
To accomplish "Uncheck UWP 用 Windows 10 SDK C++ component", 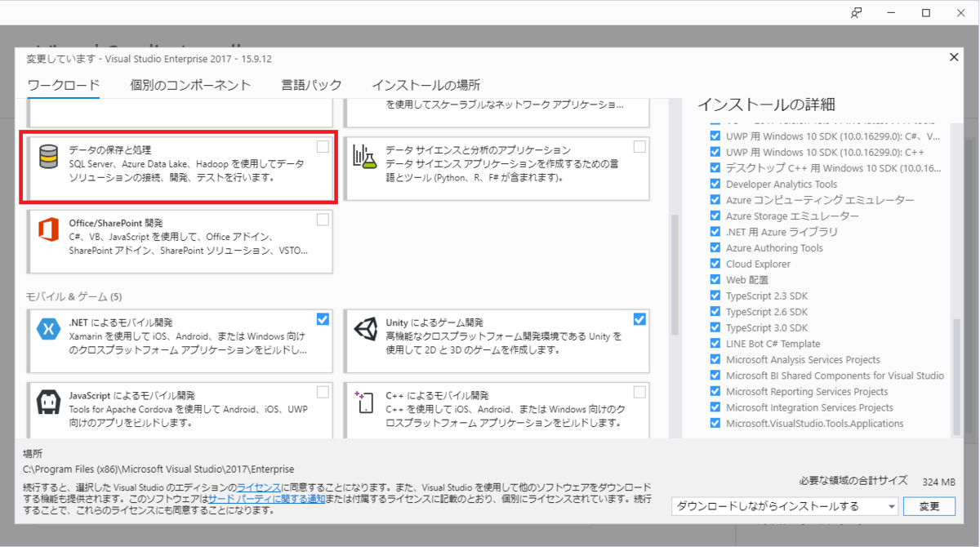I will pos(715,153).
